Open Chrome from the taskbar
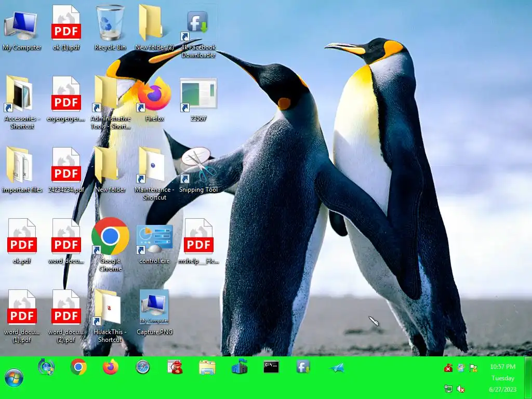This screenshot has width=532, height=399. pos(78,367)
